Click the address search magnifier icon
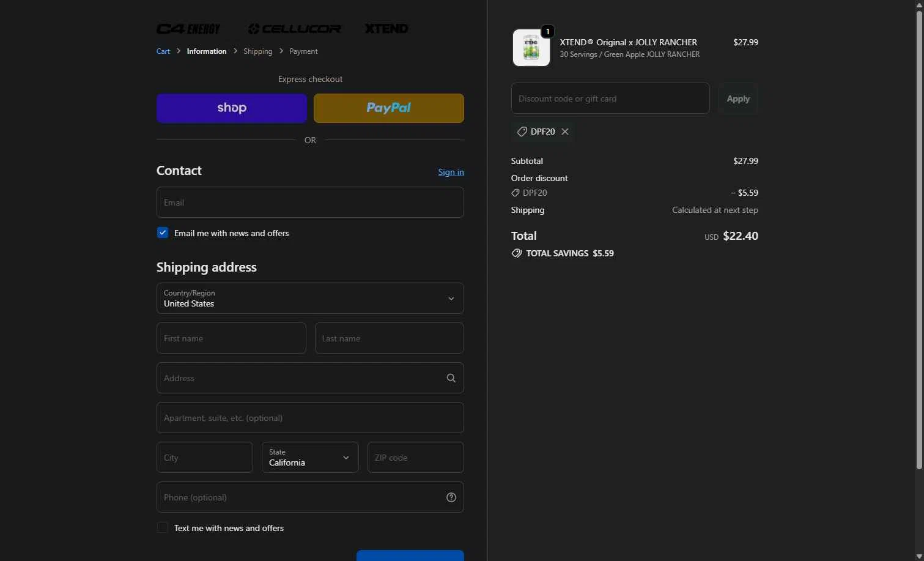This screenshot has height=561, width=924. [451, 378]
